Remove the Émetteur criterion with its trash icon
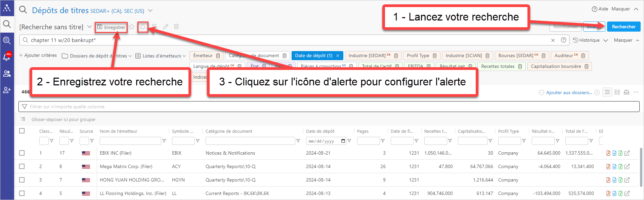The height and width of the screenshot is (200, 644). click(218, 56)
